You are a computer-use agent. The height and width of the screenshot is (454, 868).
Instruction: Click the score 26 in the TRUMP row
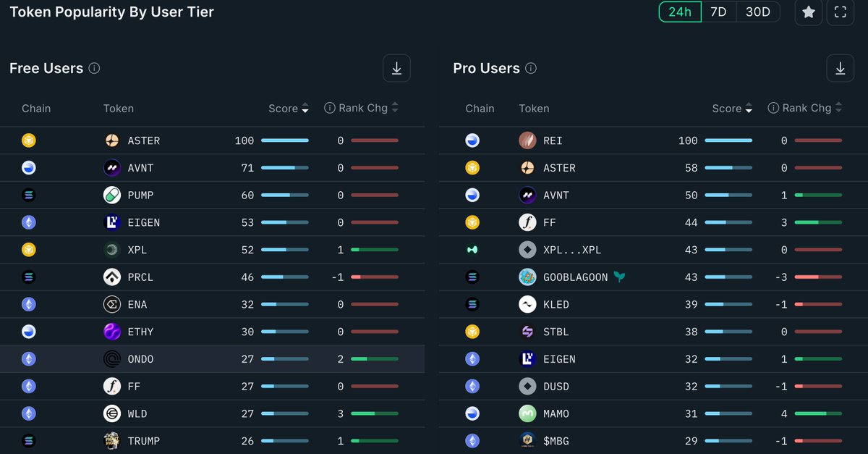[247, 441]
